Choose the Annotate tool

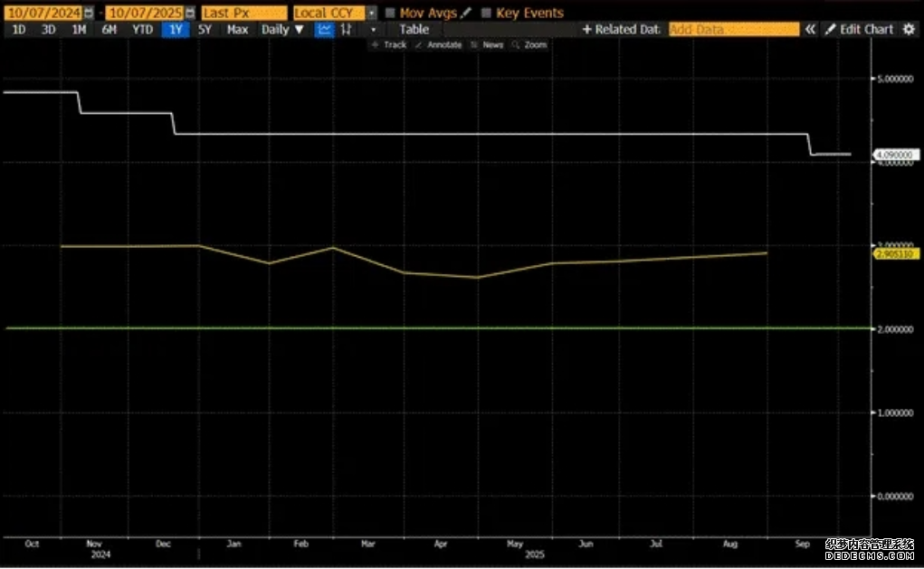click(x=438, y=44)
